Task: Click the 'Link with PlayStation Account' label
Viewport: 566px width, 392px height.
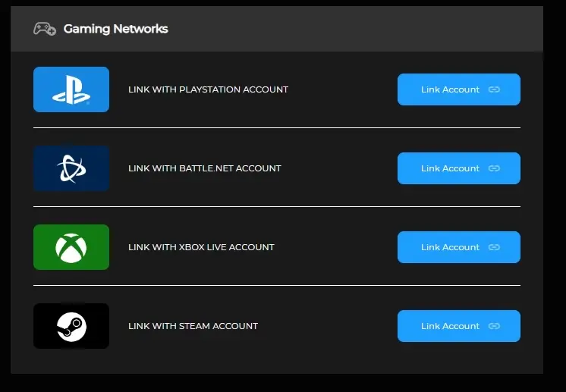Action: (208, 89)
